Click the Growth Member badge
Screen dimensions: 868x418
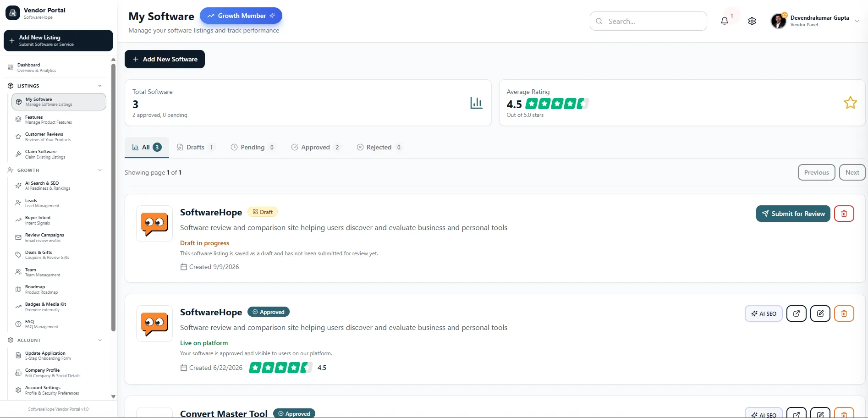pyautogui.click(x=241, y=16)
